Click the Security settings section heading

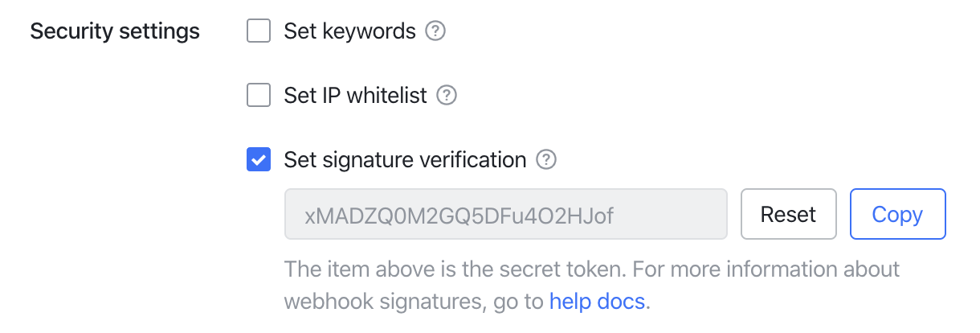(x=115, y=32)
